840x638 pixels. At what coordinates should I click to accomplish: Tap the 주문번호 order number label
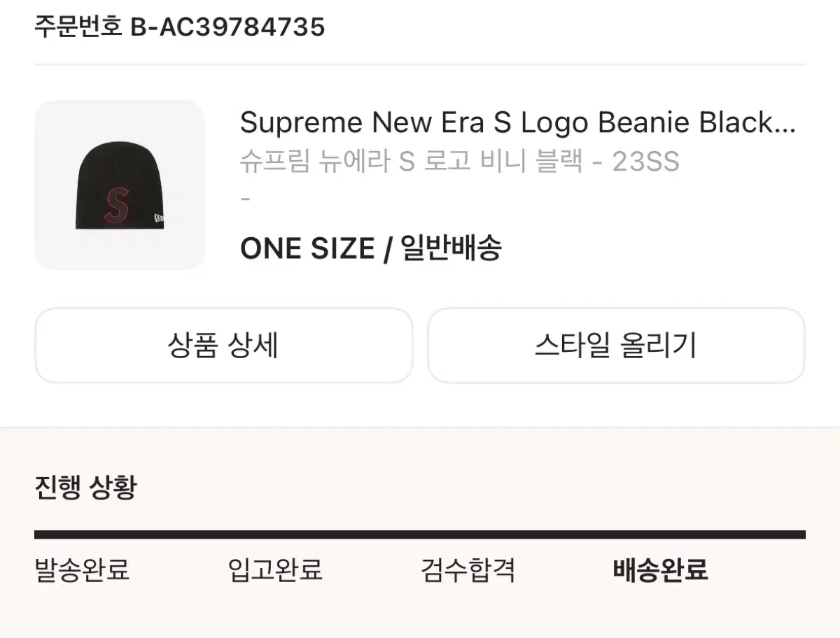(79, 27)
